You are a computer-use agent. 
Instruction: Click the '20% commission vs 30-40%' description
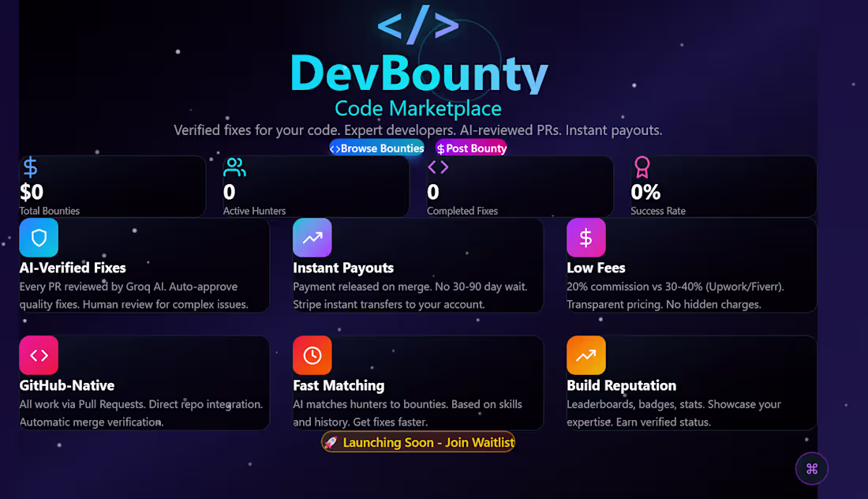tap(675, 295)
